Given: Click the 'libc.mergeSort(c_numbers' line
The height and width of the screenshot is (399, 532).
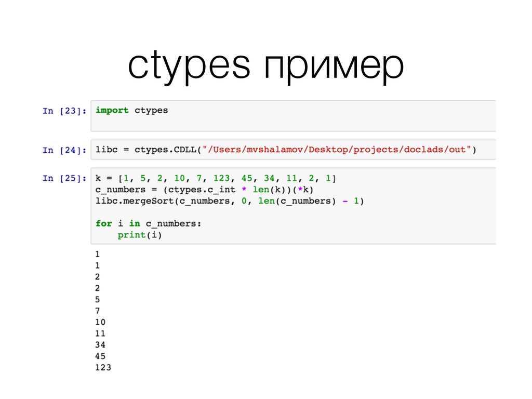Looking at the screenshot, I should [230, 201].
